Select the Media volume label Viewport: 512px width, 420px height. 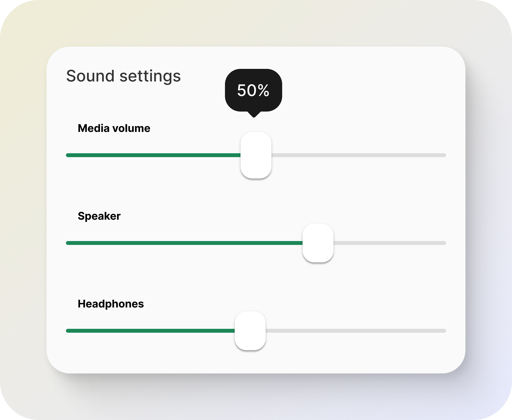(114, 128)
